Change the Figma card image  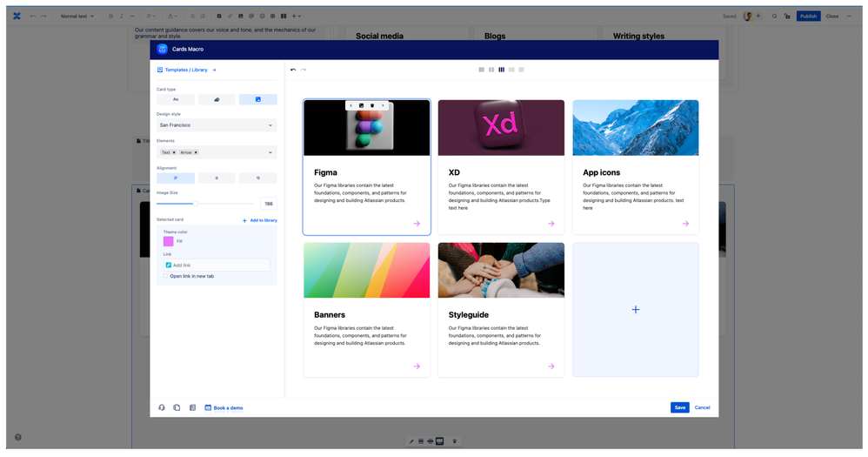pos(362,105)
